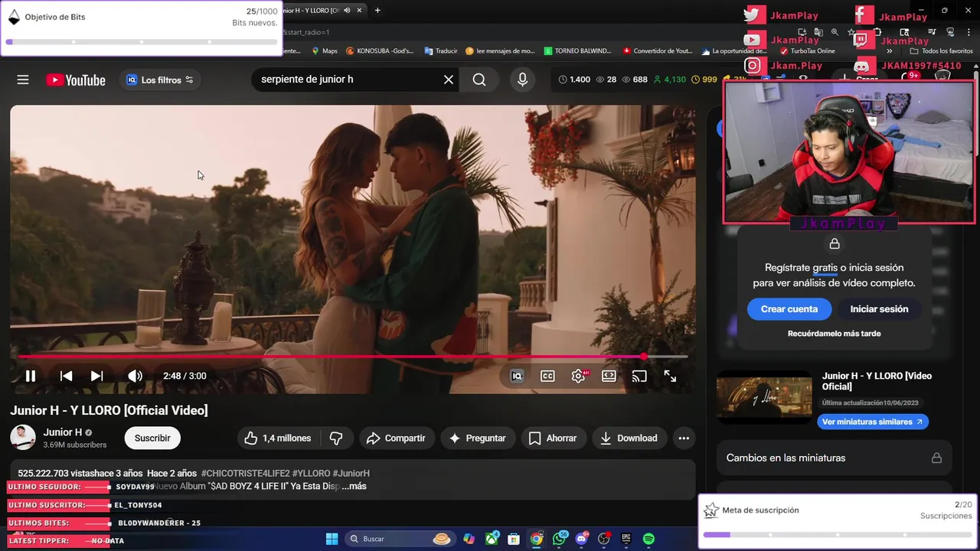The height and width of the screenshot is (551, 980).
Task: Open Microsoft Store from taskbar
Action: [514, 539]
